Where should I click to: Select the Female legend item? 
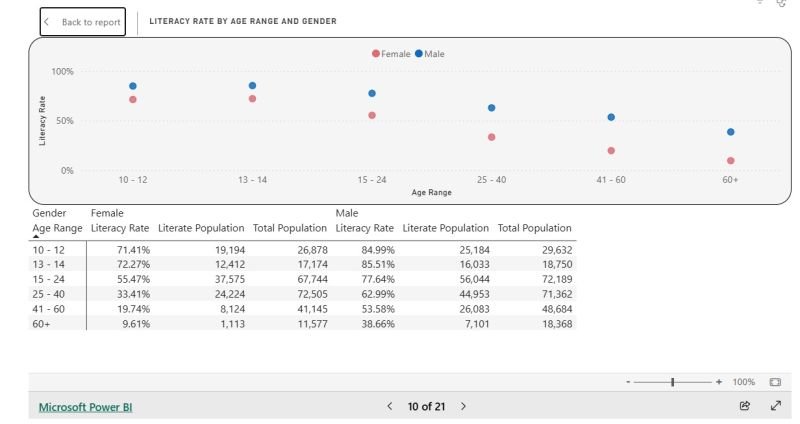(x=391, y=54)
